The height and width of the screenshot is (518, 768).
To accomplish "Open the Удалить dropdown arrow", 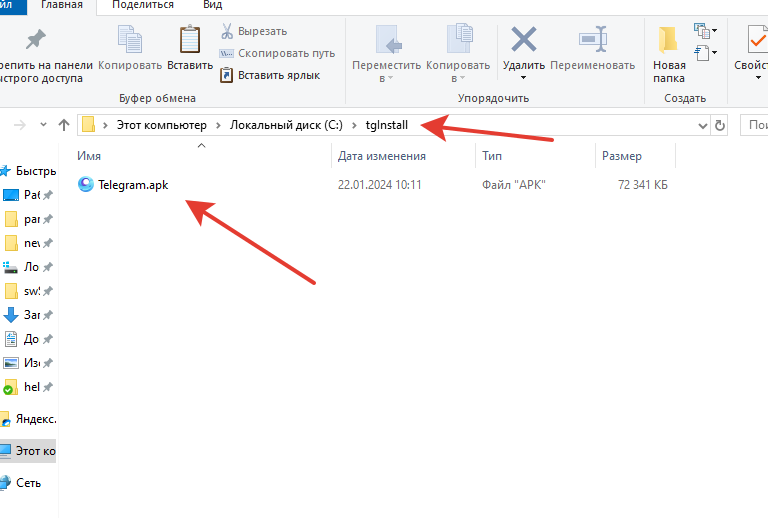I will pos(524,78).
